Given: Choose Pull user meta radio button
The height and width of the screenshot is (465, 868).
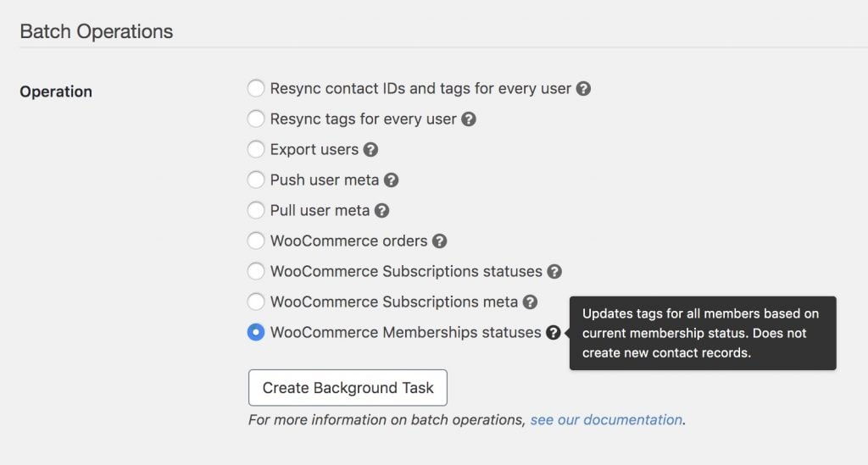Looking at the screenshot, I should (x=256, y=210).
